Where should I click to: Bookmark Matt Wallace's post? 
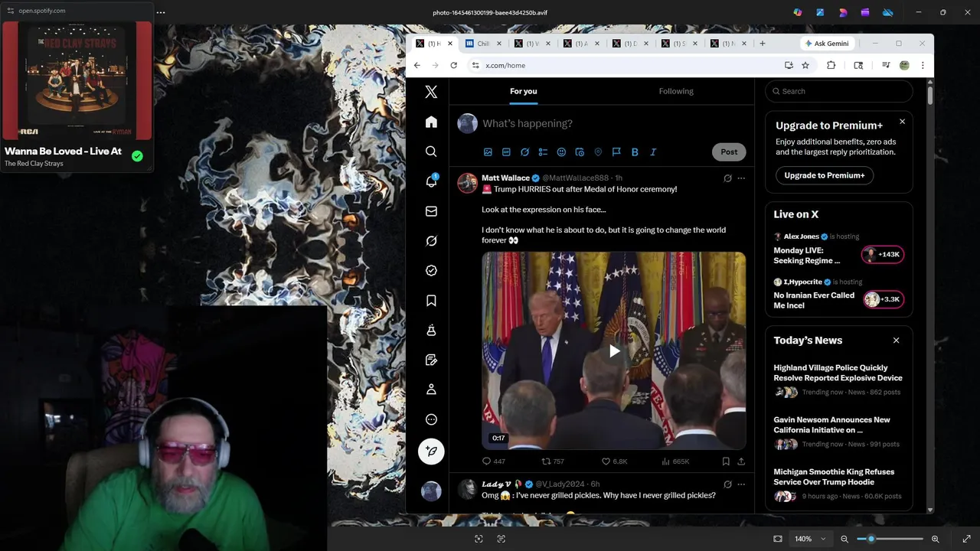[x=726, y=461]
